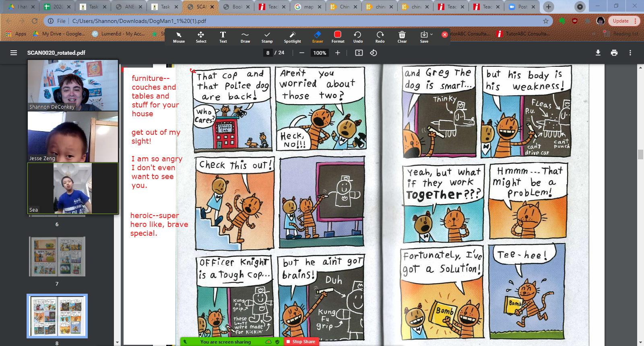
Task: Click the page number field showing 8
Action: [268, 53]
